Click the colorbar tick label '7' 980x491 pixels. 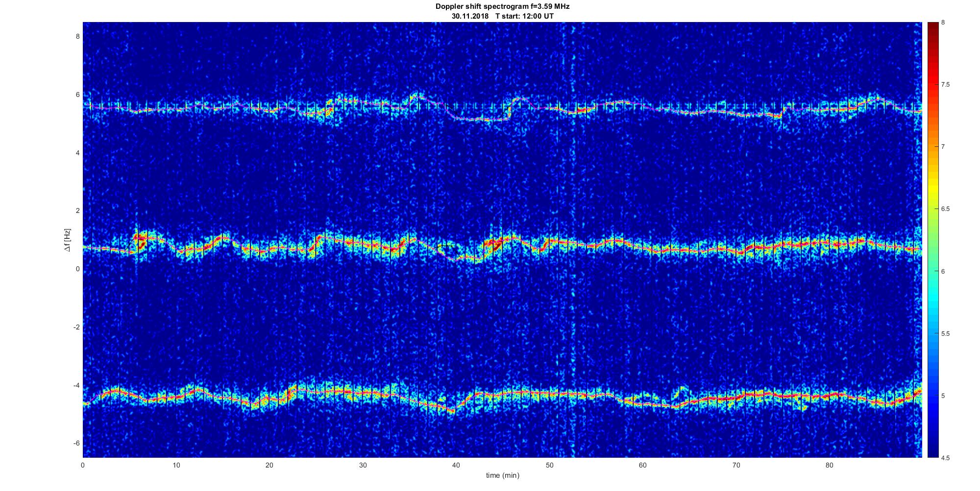[x=943, y=147]
